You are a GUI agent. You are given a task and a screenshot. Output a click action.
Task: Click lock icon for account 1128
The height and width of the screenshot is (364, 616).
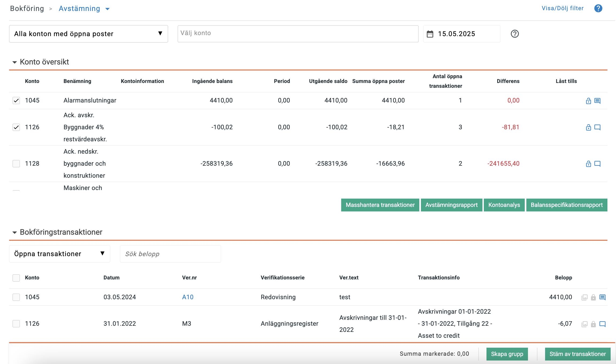click(x=588, y=164)
